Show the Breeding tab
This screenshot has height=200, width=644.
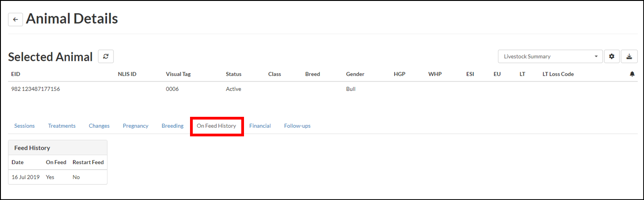click(x=172, y=126)
